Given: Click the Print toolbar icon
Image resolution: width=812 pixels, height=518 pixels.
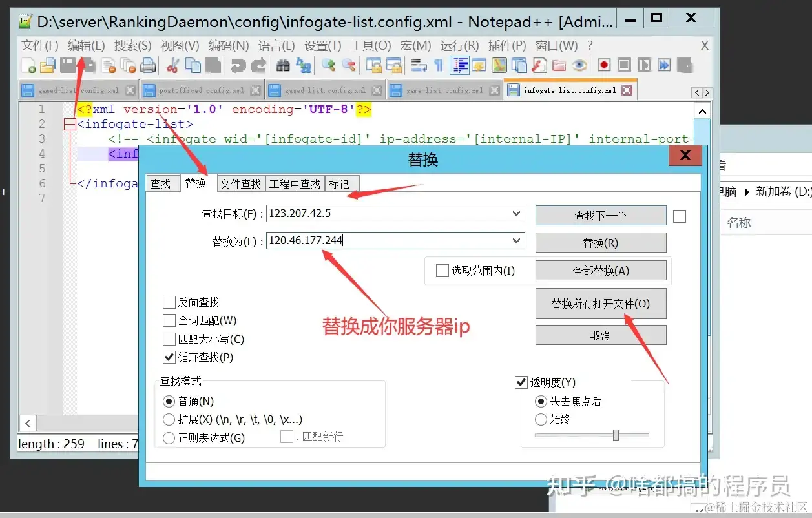Looking at the screenshot, I should click(148, 65).
